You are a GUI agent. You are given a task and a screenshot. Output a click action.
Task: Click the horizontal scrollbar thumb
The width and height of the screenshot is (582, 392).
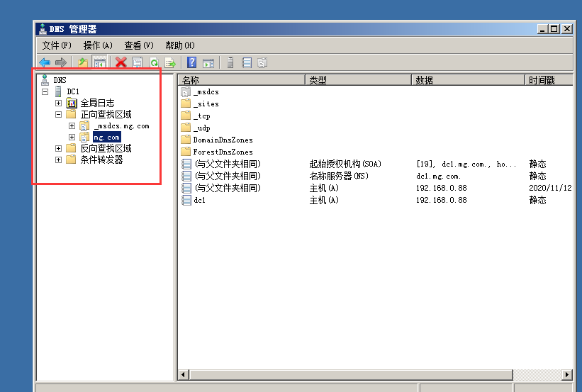pos(351,374)
